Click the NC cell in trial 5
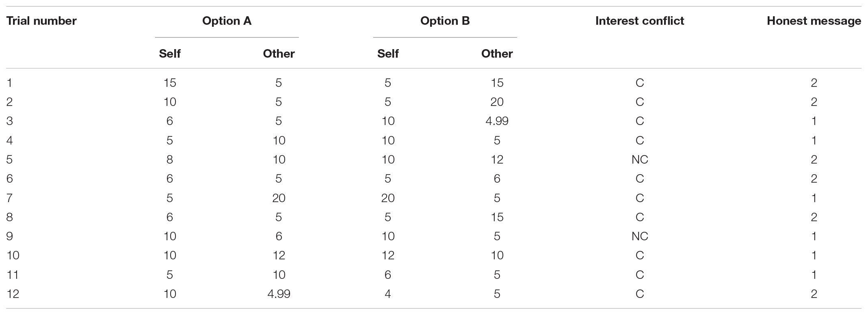The height and width of the screenshot is (315, 868). click(640, 160)
